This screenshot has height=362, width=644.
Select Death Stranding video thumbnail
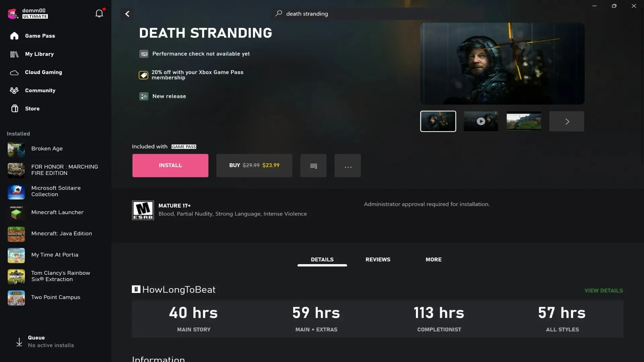(x=481, y=121)
